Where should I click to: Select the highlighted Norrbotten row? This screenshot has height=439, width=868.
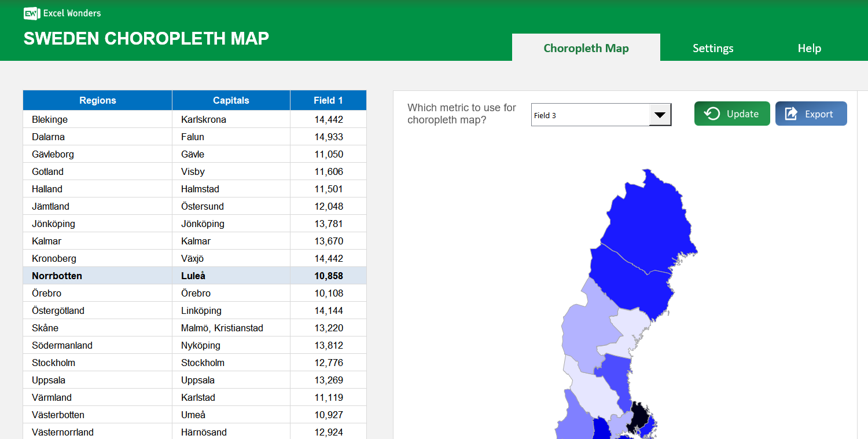click(x=97, y=276)
